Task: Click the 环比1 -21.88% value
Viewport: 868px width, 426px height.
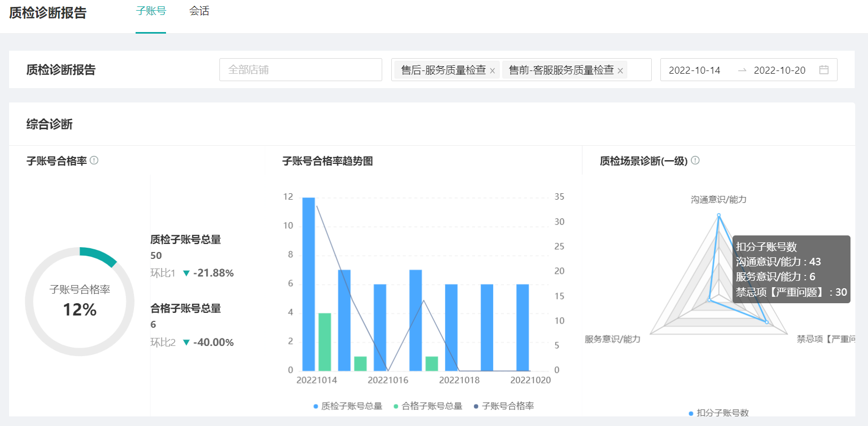Action: [x=214, y=273]
